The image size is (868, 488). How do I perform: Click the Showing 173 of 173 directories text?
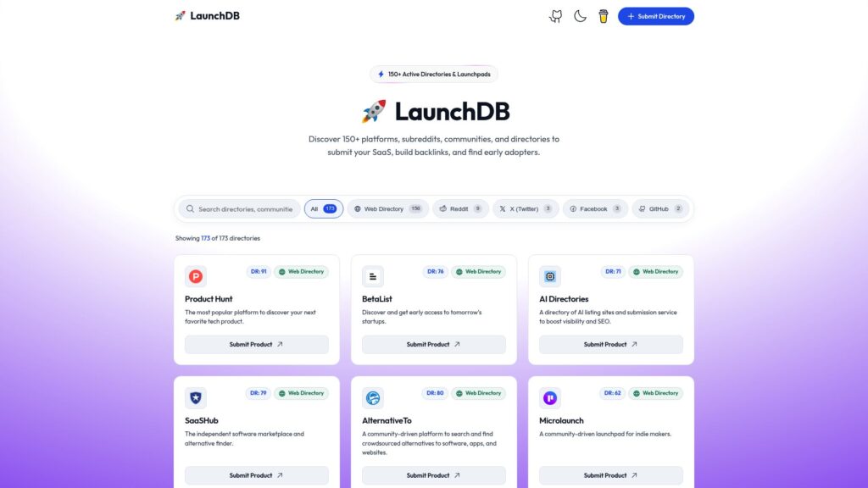218,238
